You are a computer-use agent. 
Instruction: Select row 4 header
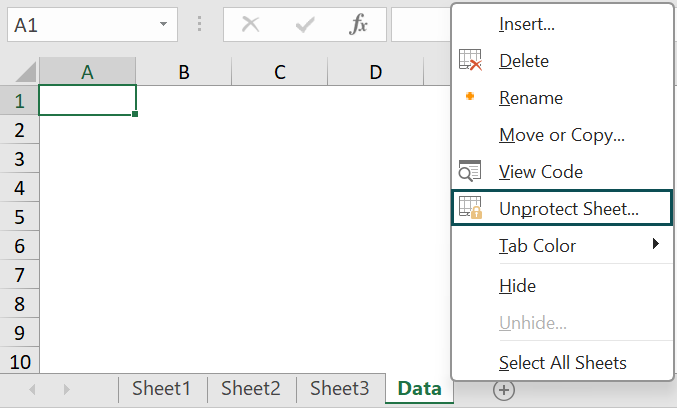point(19,187)
